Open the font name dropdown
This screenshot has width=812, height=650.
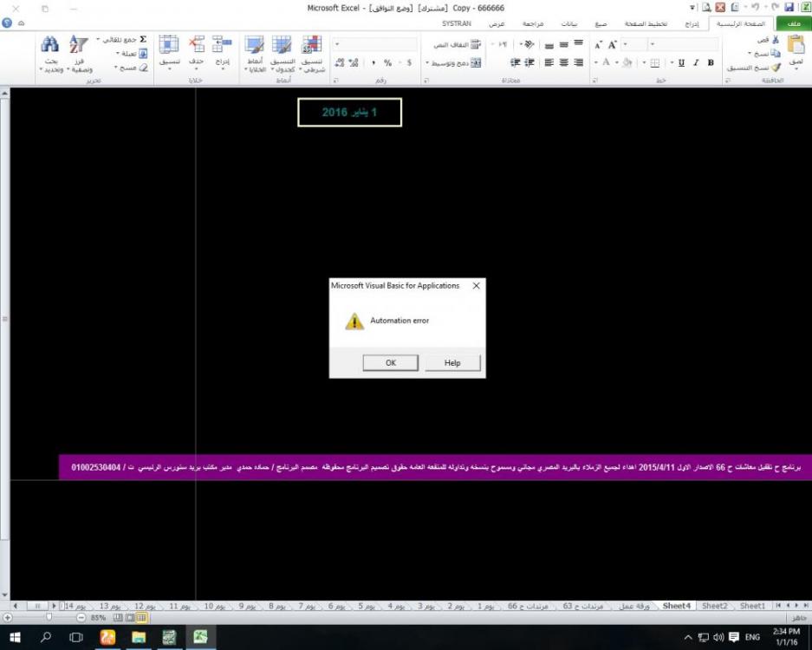(652, 44)
